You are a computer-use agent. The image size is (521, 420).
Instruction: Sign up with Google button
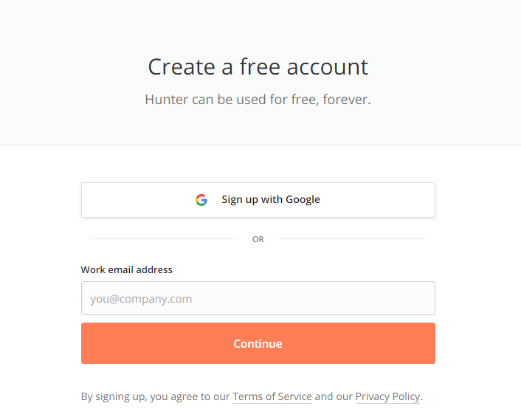tap(258, 200)
